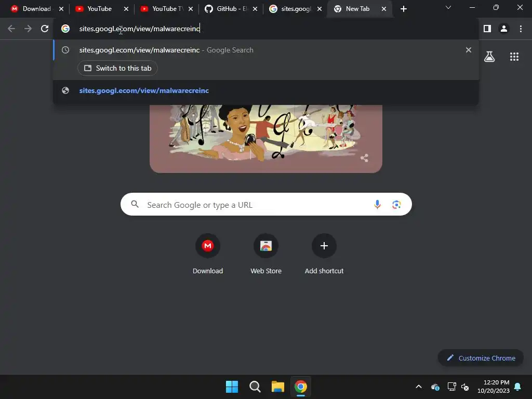This screenshot has height=399, width=532.
Task: Click the network display tray icon
Action: (x=451, y=387)
